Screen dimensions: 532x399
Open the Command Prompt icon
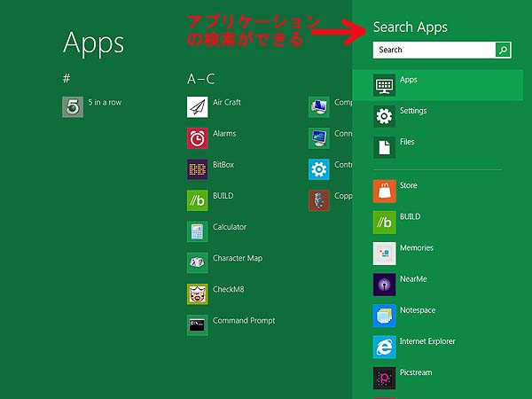click(197, 325)
